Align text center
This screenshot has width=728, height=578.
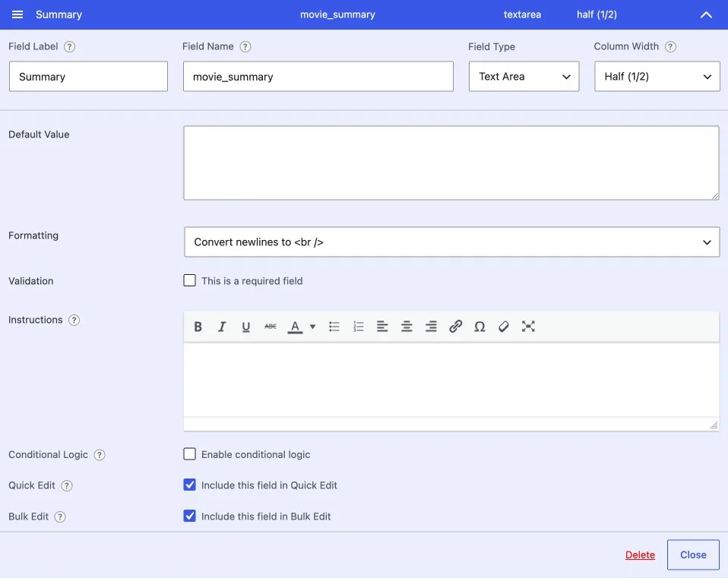407,327
